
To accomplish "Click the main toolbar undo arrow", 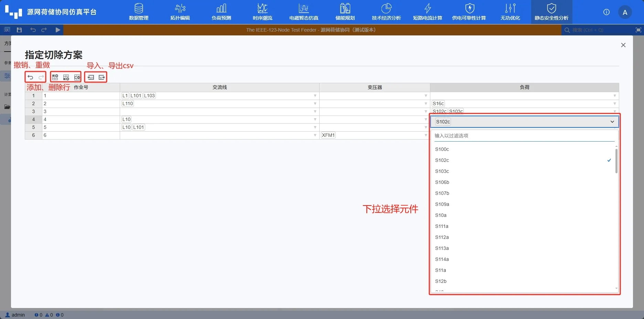I will tap(33, 30).
